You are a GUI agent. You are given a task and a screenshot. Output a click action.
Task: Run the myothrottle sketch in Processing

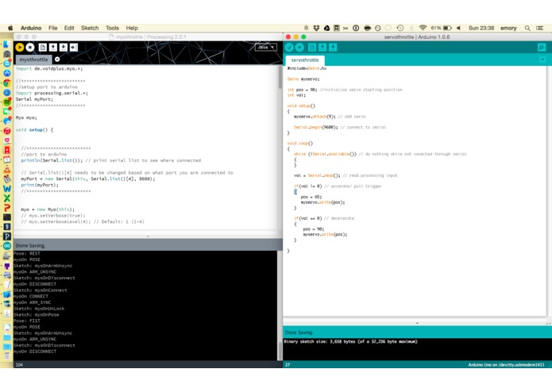click(20, 47)
